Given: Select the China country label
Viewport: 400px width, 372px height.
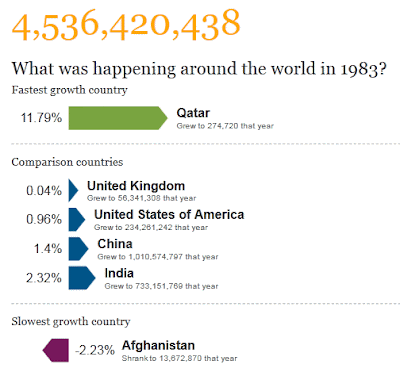Looking at the screenshot, I should [115, 244].
